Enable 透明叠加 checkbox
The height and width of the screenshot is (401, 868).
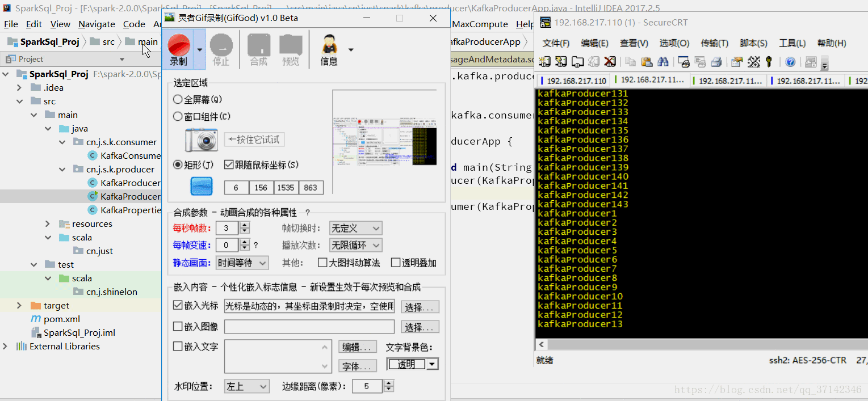point(395,263)
